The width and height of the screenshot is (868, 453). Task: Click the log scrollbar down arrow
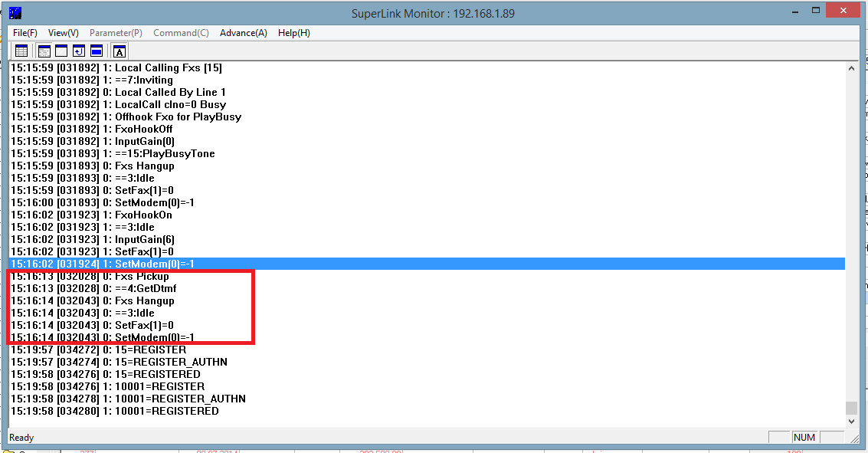click(851, 422)
